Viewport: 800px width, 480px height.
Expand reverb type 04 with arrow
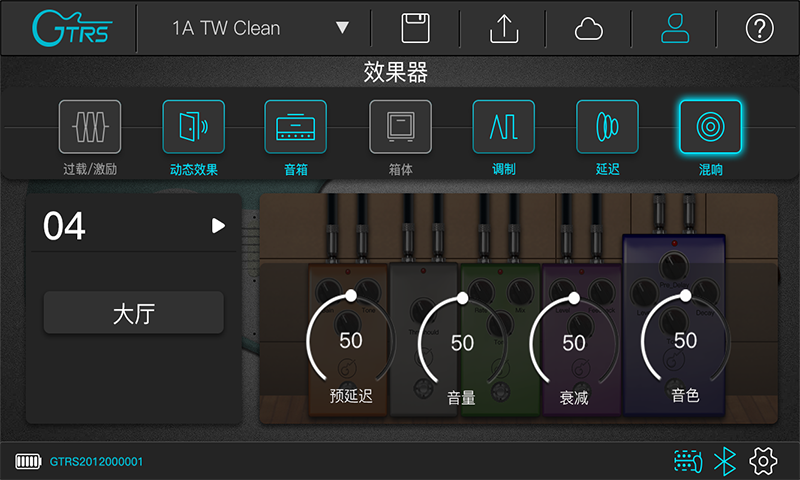coord(219,227)
